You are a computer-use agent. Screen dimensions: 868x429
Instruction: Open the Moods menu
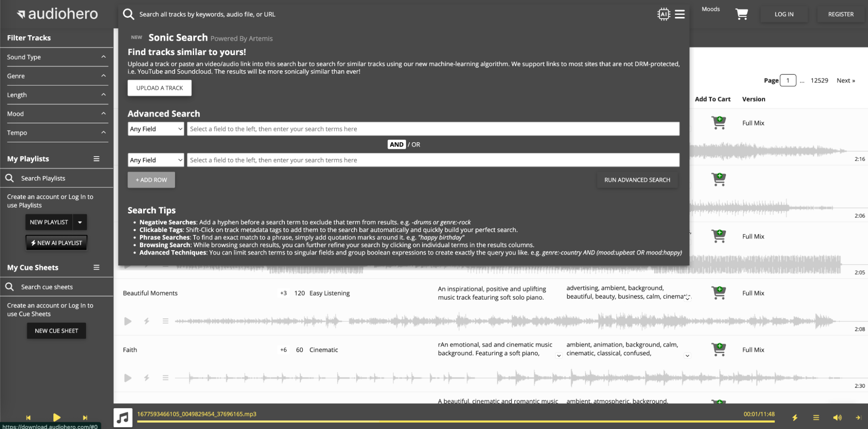710,8
